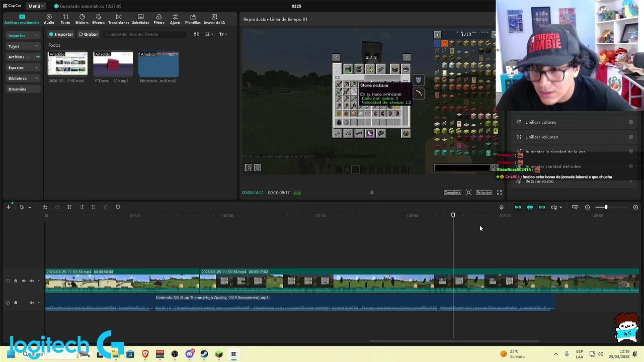This screenshot has height=362, width=644.
Task: Select the Nintendo mp3 media thumbnail
Action: tap(158, 63)
